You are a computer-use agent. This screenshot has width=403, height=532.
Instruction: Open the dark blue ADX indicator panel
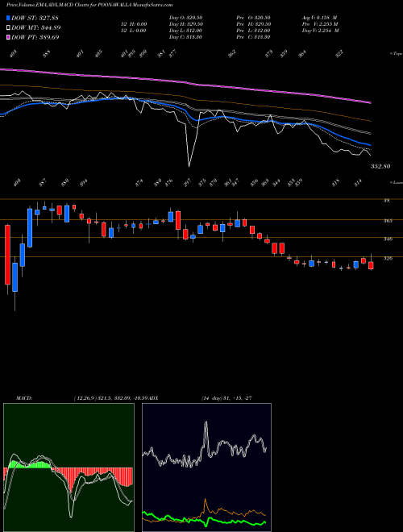[x=206, y=468]
